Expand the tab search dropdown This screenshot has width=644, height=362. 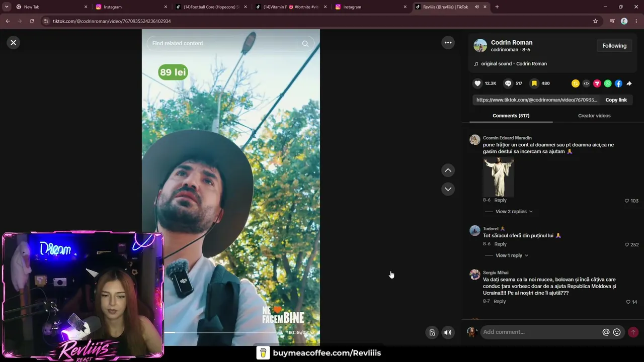pos(7,7)
